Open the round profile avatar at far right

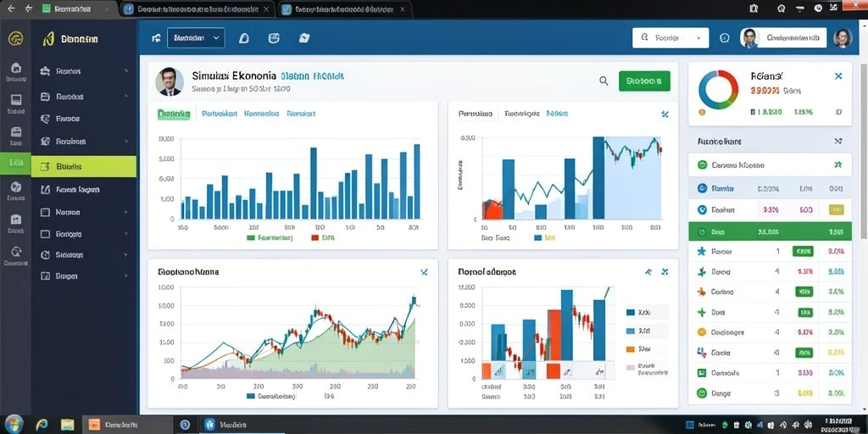tap(842, 38)
